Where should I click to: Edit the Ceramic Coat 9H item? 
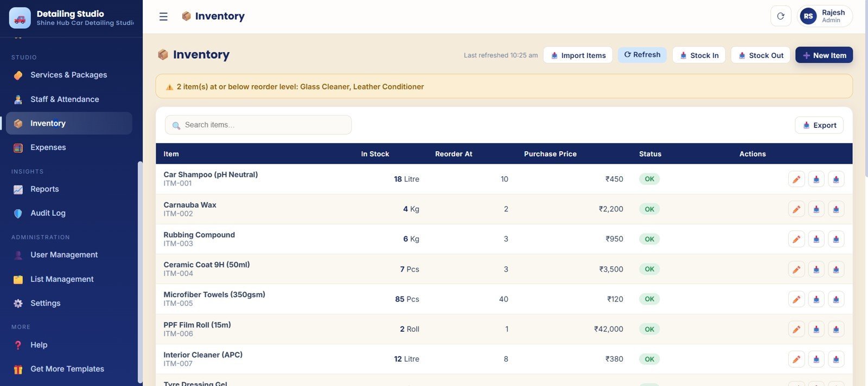coord(796,269)
